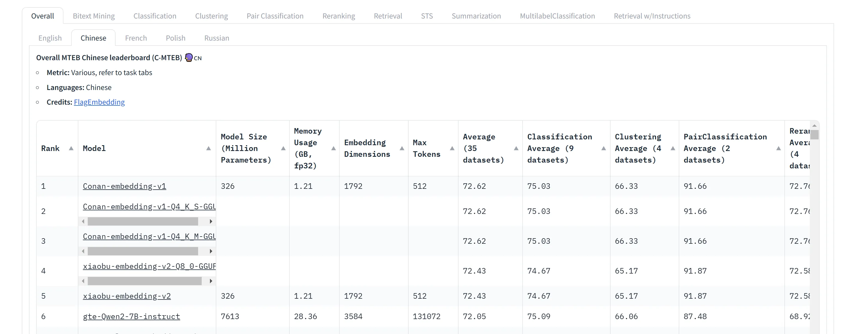
Task: Select the Russian language tab
Action: pyautogui.click(x=217, y=38)
